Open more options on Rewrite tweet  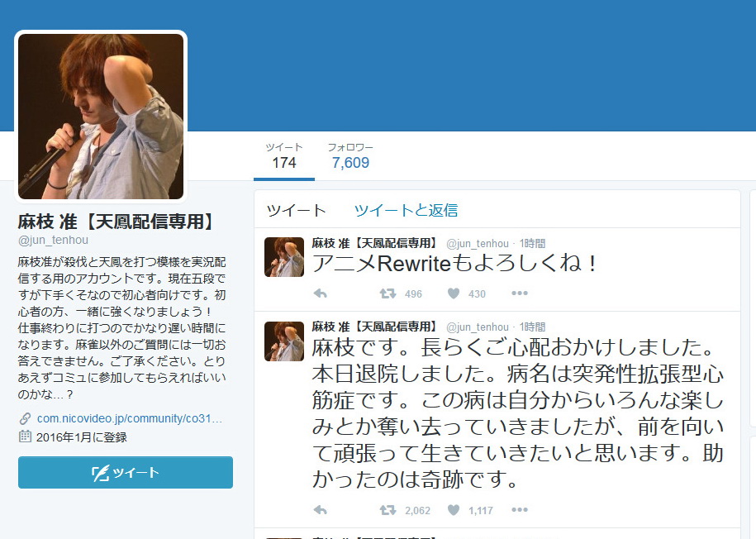point(519,293)
